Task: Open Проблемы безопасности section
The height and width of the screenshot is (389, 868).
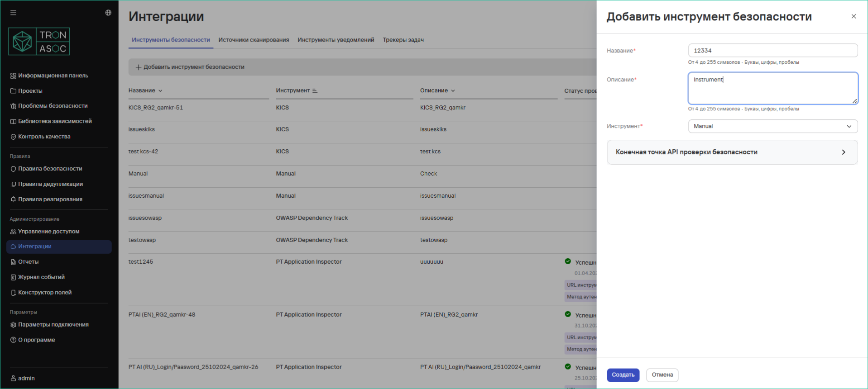Action: pyautogui.click(x=53, y=106)
